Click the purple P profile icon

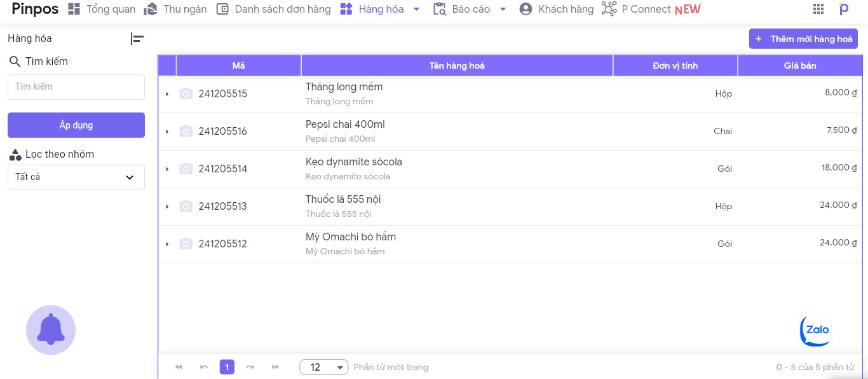coord(844,9)
